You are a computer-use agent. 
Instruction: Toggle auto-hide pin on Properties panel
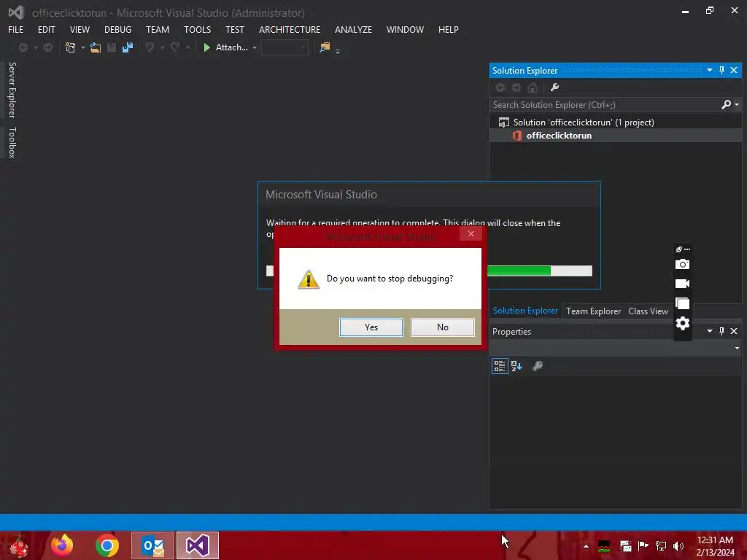pos(721,331)
